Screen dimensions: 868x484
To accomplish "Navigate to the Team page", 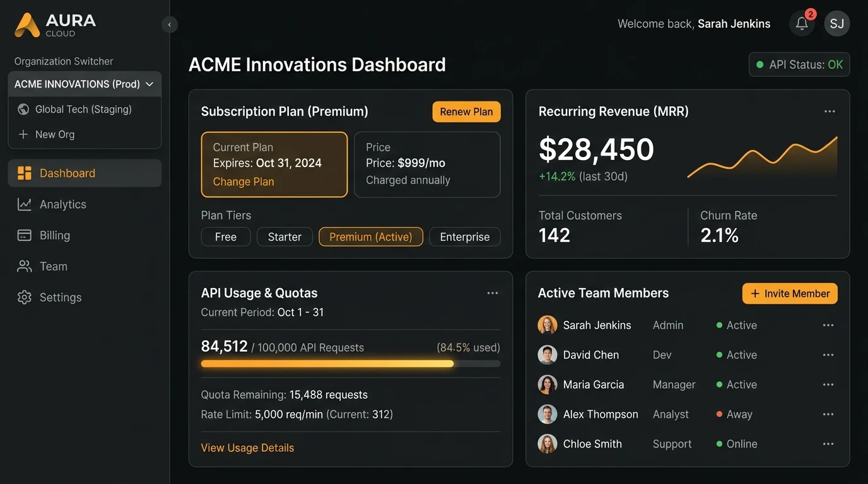I will click(85, 267).
